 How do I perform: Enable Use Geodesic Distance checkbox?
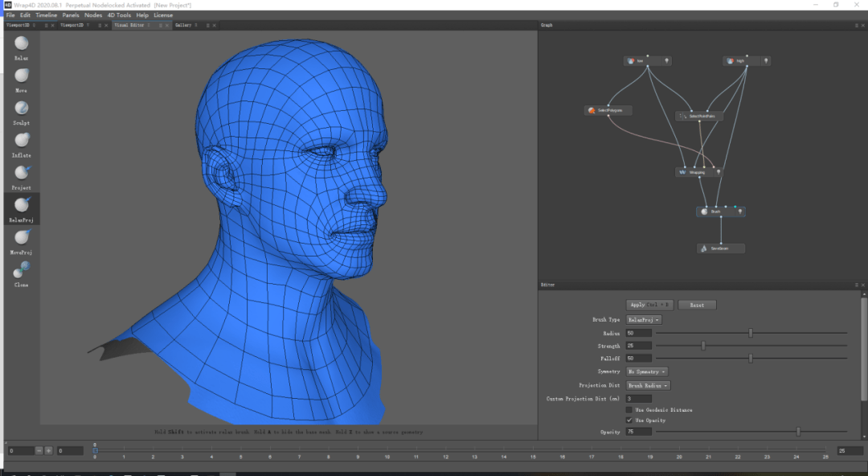click(x=628, y=410)
